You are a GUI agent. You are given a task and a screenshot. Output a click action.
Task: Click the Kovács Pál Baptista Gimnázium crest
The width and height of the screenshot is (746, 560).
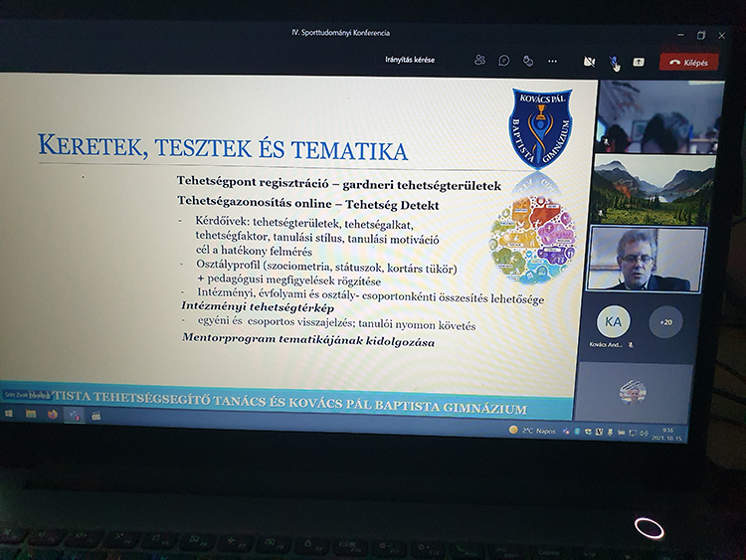click(x=540, y=128)
